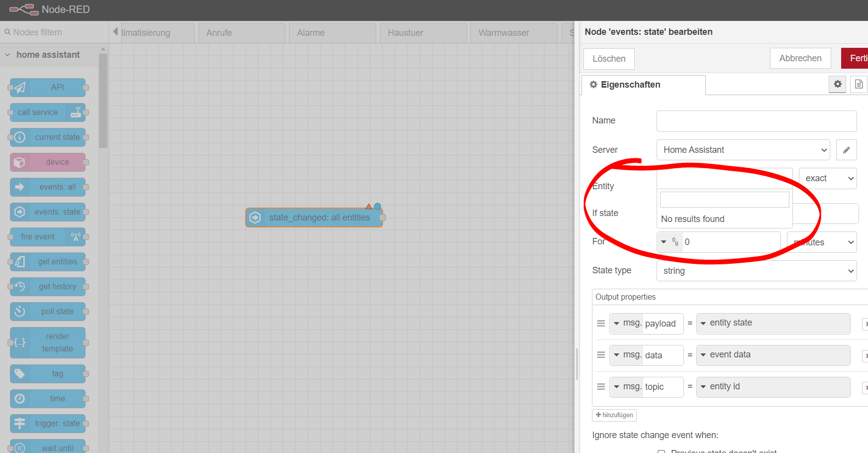This screenshot has height=453, width=868.
Task: Click the Löschen button
Action: click(x=608, y=59)
